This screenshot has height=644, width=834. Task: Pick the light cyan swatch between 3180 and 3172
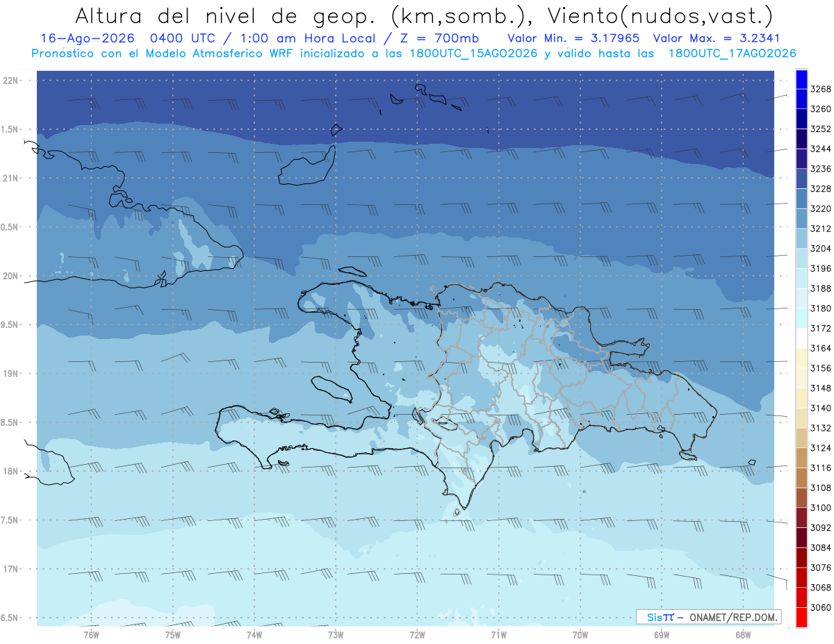coord(801,318)
